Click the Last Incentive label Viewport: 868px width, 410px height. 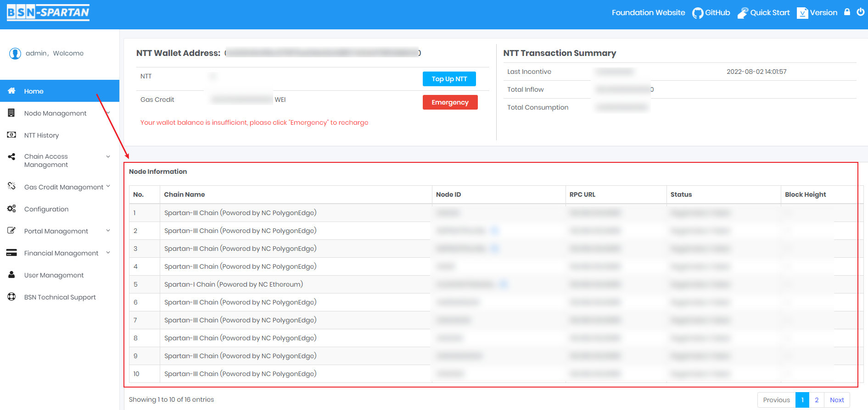529,72
